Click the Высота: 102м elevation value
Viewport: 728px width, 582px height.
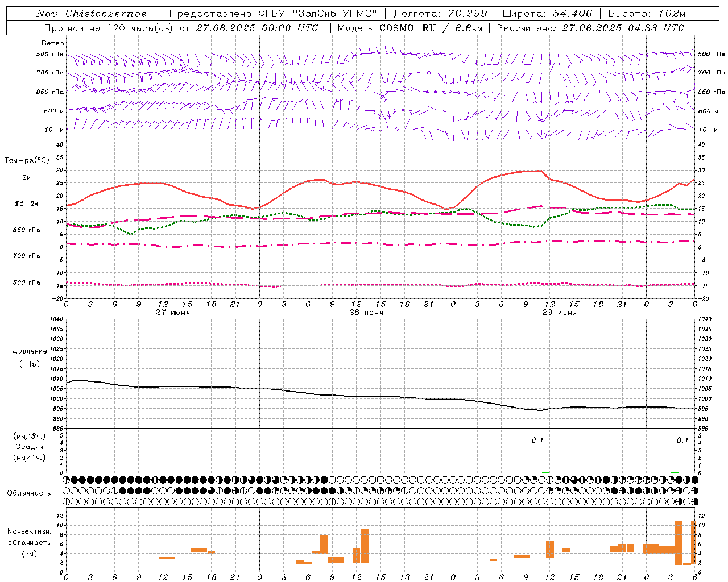tap(647, 14)
